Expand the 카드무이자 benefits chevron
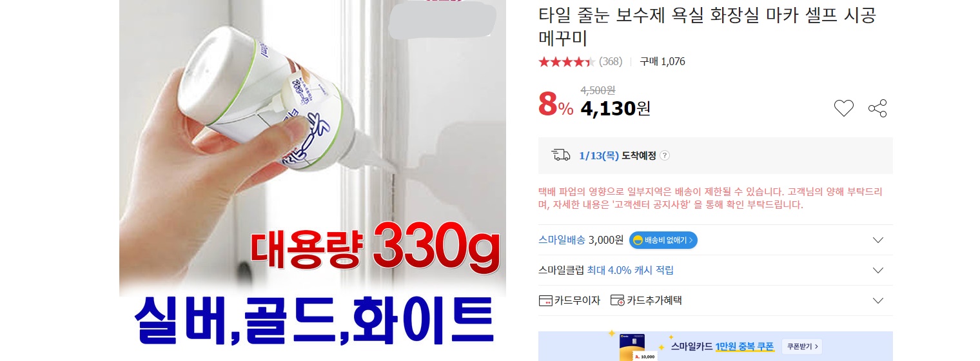 point(877,300)
